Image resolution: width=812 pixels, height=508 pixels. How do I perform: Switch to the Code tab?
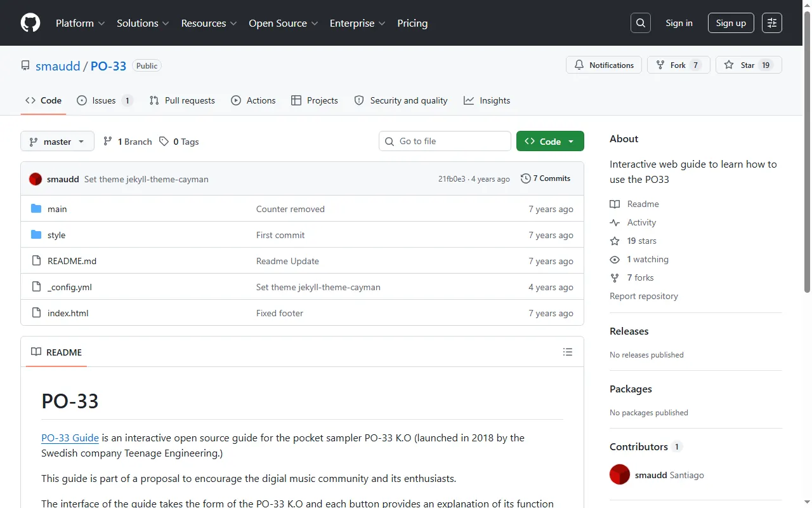pos(43,100)
